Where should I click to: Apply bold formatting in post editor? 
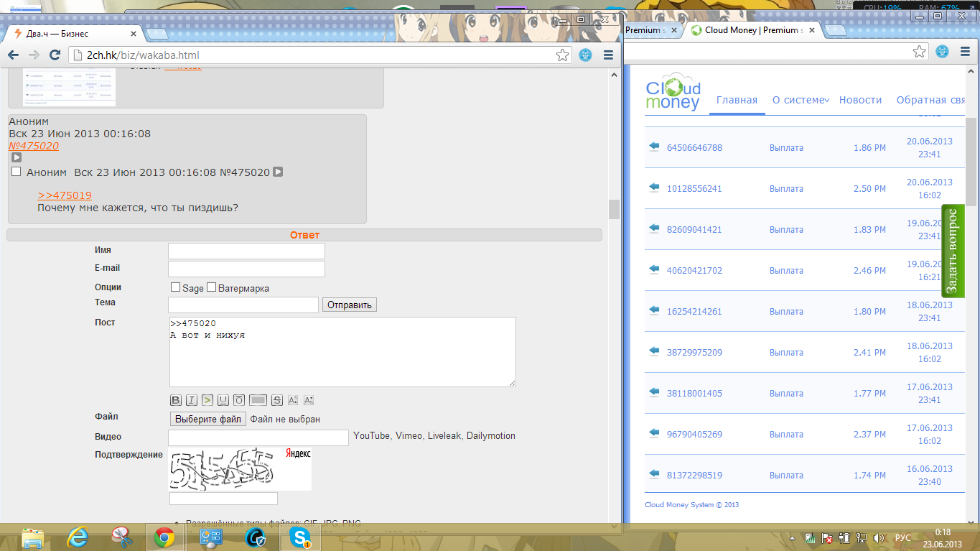(176, 400)
